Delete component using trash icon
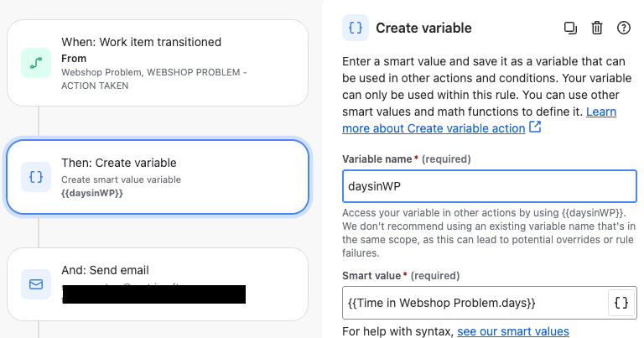 click(x=597, y=28)
